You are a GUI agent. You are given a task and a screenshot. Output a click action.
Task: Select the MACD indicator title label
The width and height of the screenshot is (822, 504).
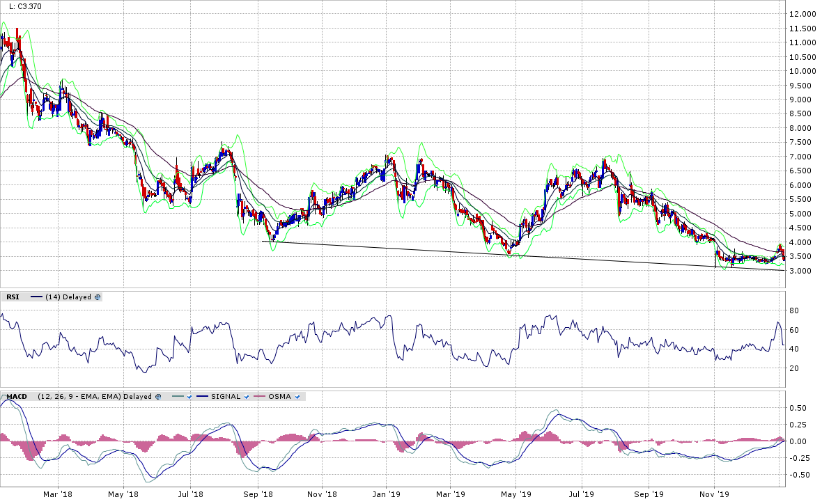click(16, 397)
